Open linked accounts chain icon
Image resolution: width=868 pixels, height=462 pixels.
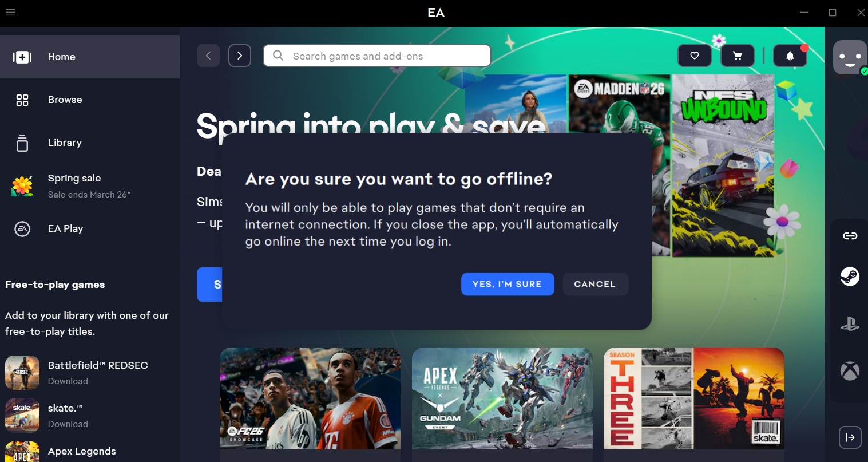click(x=850, y=236)
